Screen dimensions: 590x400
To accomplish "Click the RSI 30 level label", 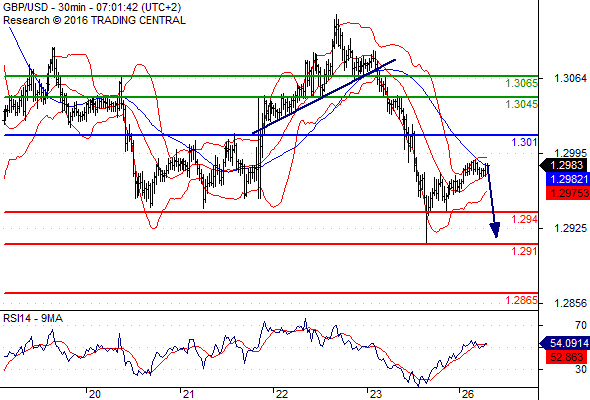I will point(581,369).
